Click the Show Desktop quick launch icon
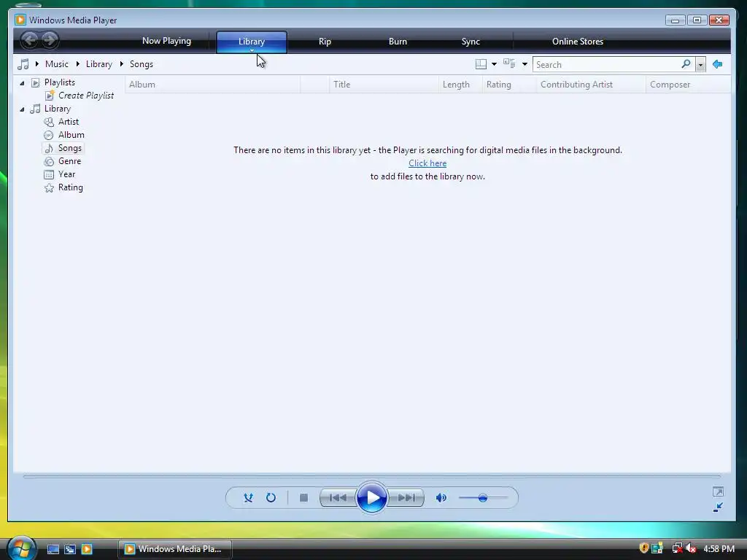747x560 pixels. point(53,549)
